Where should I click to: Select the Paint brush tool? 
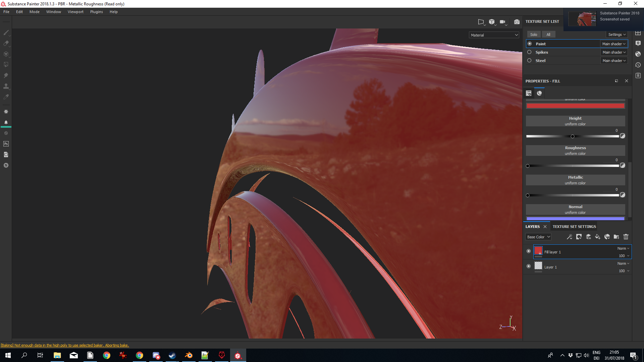pyautogui.click(x=6, y=33)
